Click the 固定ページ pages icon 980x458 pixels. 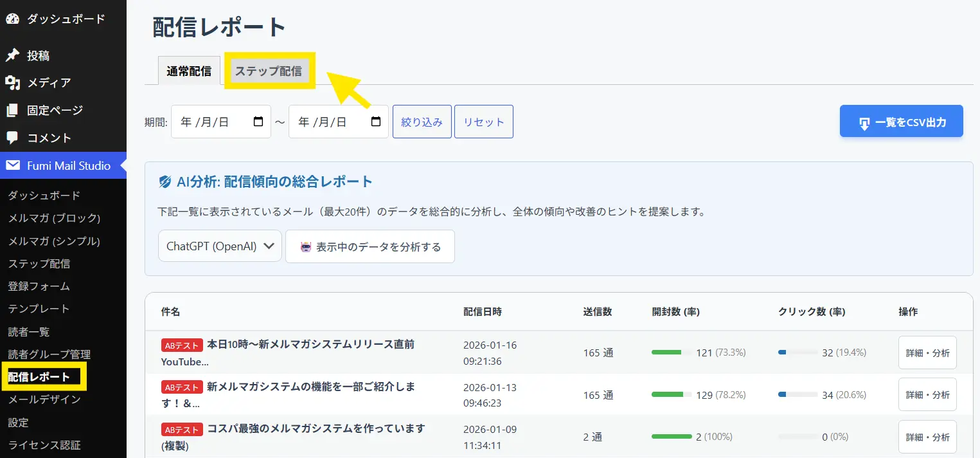click(x=12, y=111)
